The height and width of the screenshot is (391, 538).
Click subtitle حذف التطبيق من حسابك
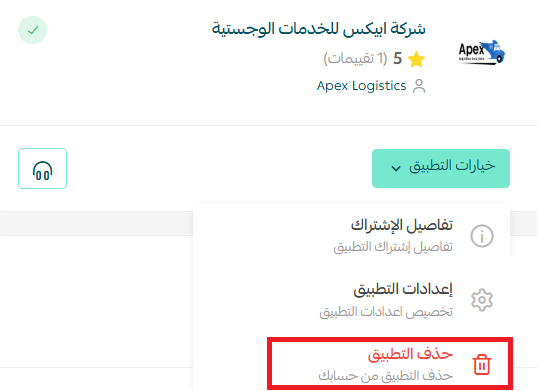coord(386,376)
